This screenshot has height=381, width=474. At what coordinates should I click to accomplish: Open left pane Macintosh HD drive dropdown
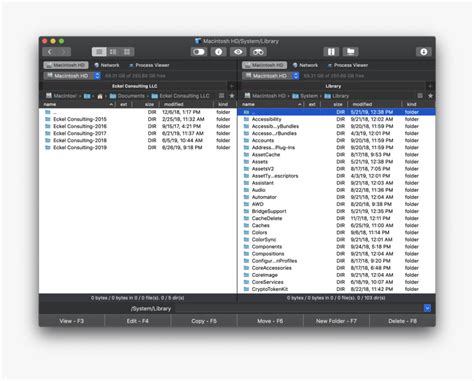[72, 76]
